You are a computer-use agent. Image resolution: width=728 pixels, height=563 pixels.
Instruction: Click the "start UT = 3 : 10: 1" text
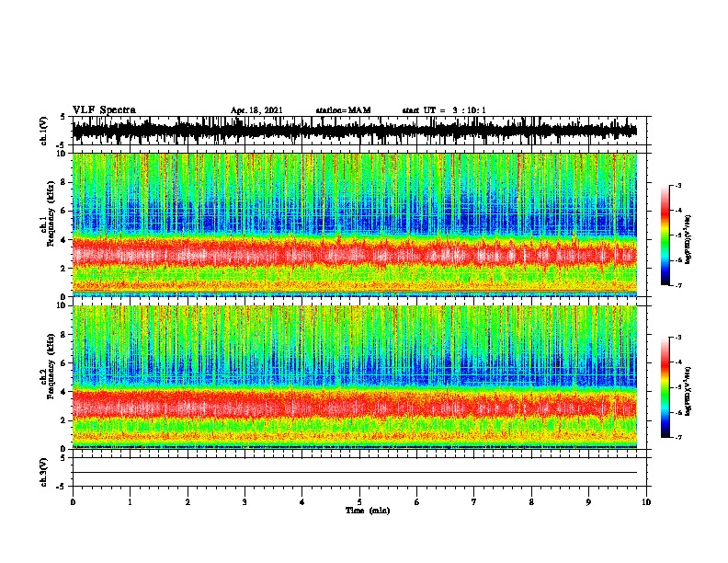pyautogui.click(x=444, y=110)
